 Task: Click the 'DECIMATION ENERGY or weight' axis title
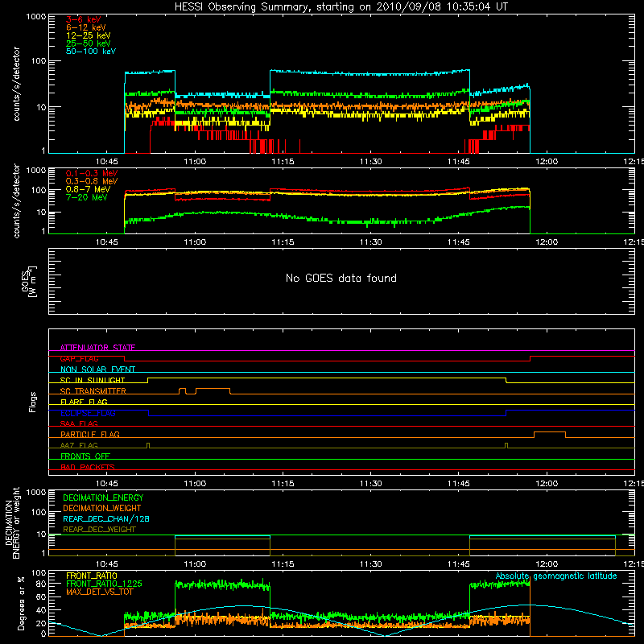[12, 522]
